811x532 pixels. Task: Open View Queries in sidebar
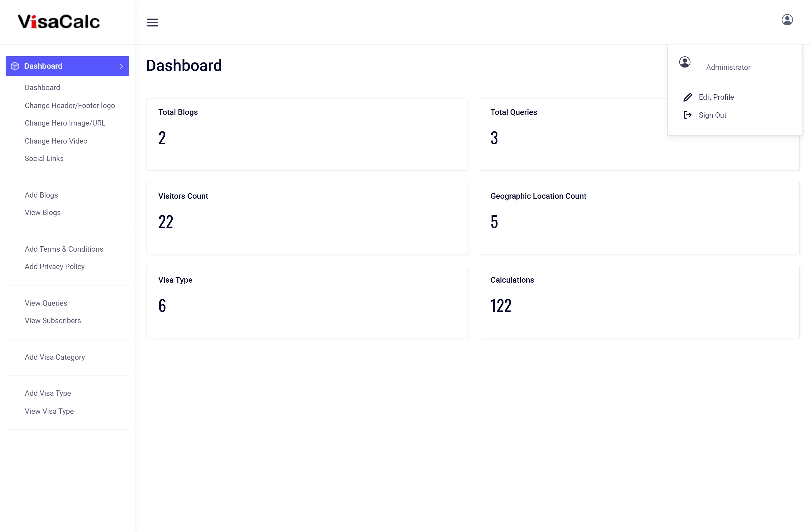tap(46, 303)
